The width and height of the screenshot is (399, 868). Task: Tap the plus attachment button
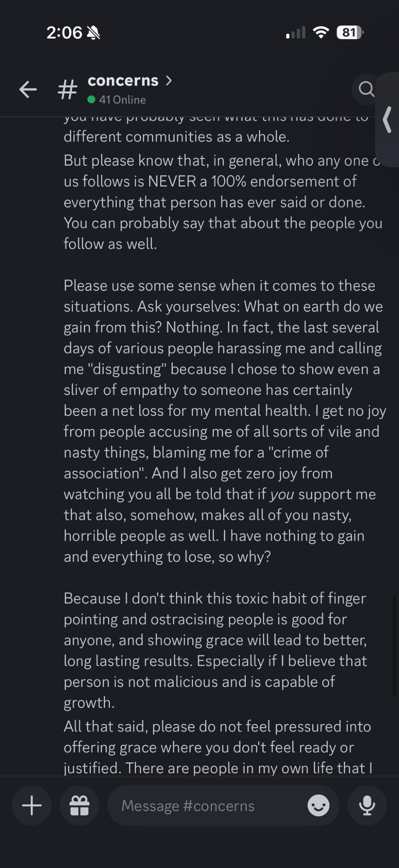[x=32, y=806]
